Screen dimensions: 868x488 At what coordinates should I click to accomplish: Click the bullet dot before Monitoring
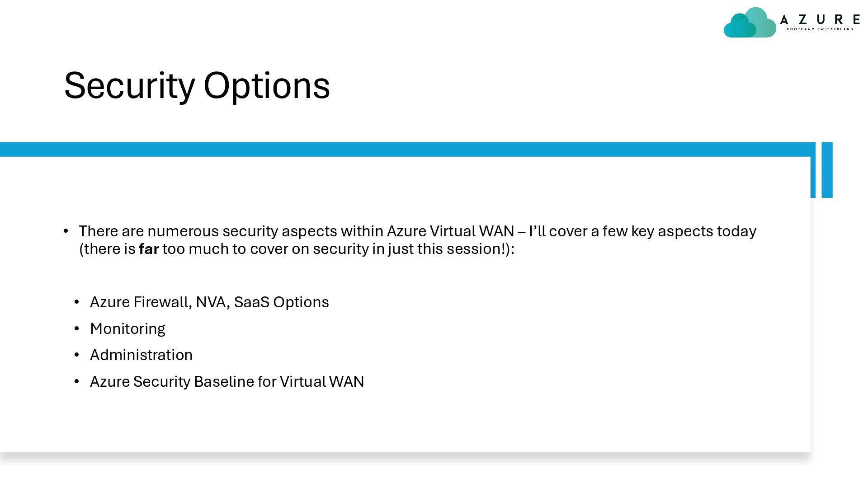tap(77, 328)
